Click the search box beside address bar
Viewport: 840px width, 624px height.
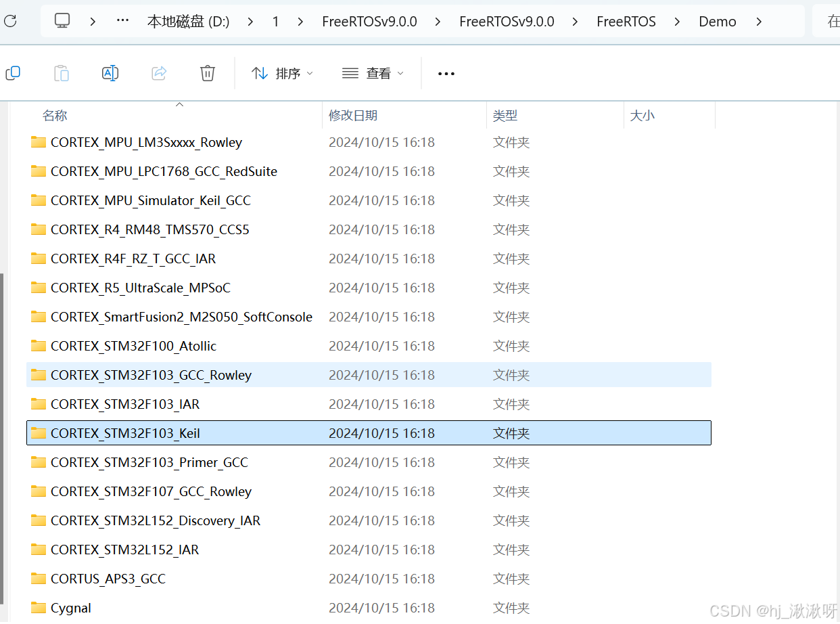point(826,21)
